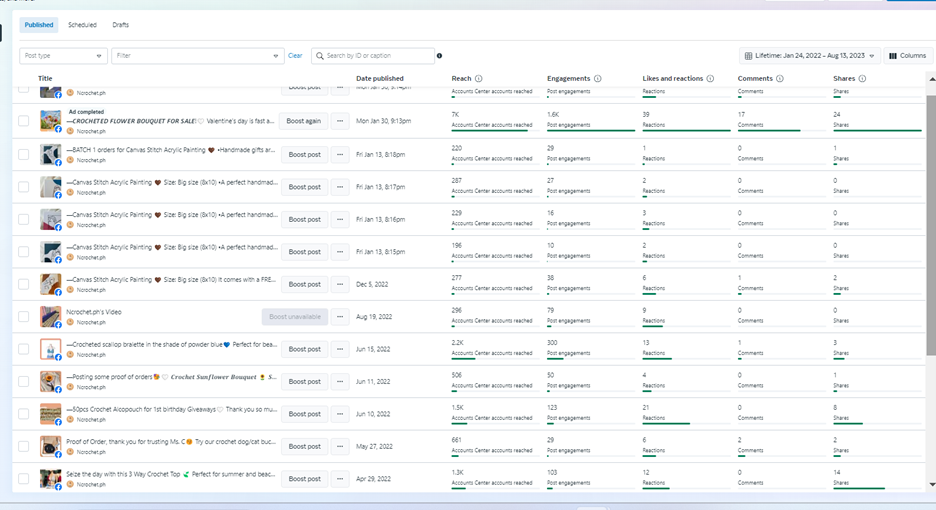This screenshot has width=936, height=510.
Task: Switch to the Drafts tab
Action: pyautogui.click(x=121, y=25)
